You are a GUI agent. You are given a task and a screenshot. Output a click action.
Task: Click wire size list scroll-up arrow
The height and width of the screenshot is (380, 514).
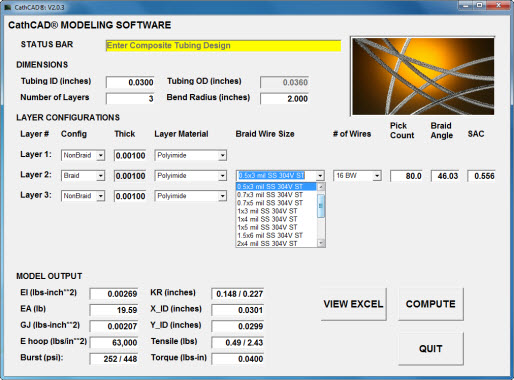coord(321,187)
